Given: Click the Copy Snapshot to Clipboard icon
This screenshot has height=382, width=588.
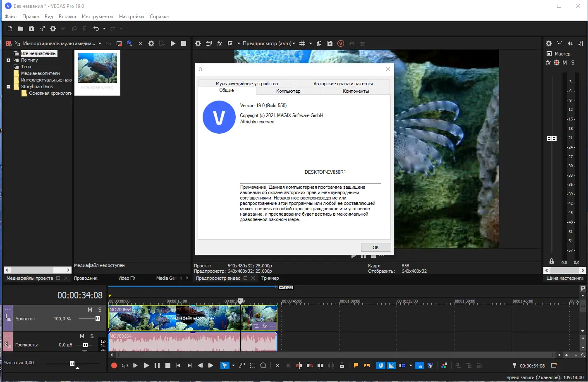Looking at the screenshot, I should click(x=319, y=43).
